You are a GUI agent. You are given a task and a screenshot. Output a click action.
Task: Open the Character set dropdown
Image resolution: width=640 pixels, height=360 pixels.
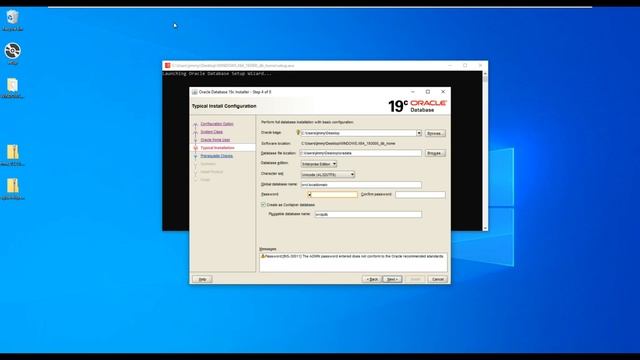pyautogui.click(x=328, y=175)
